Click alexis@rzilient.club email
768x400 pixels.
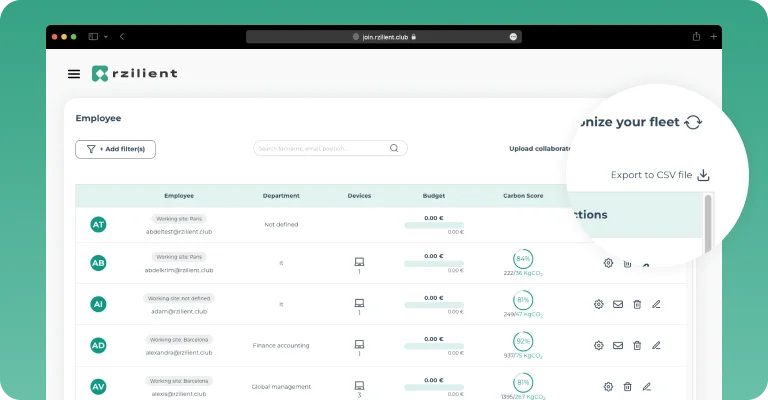pos(179,394)
